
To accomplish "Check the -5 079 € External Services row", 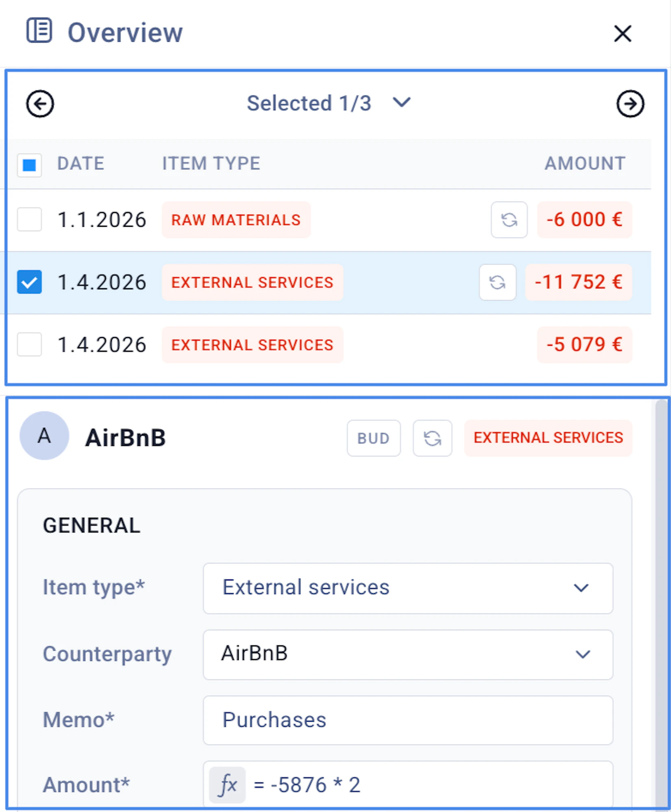I will click(x=29, y=345).
